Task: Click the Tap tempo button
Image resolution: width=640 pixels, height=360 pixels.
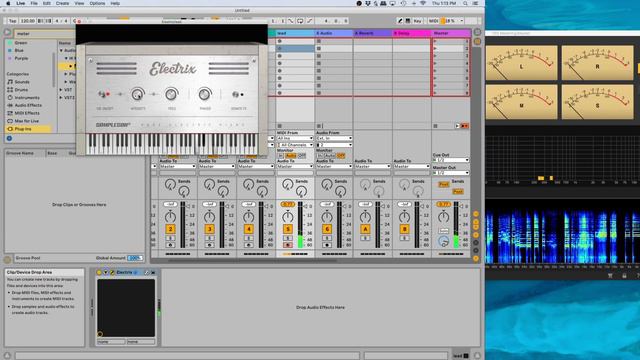Action: [13, 21]
